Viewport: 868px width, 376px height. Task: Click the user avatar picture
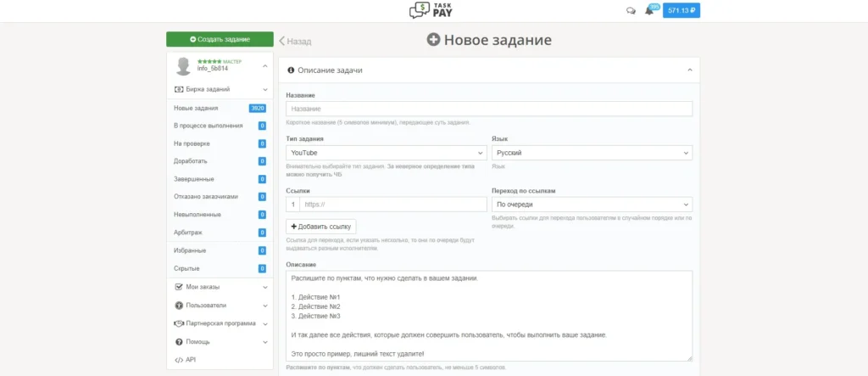pyautogui.click(x=183, y=66)
